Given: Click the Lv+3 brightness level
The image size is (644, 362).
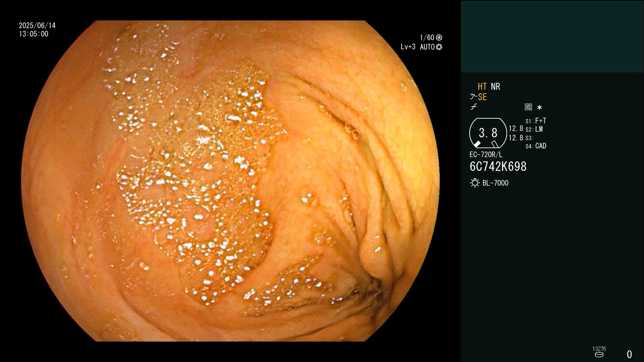Looking at the screenshot, I should 408,47.
